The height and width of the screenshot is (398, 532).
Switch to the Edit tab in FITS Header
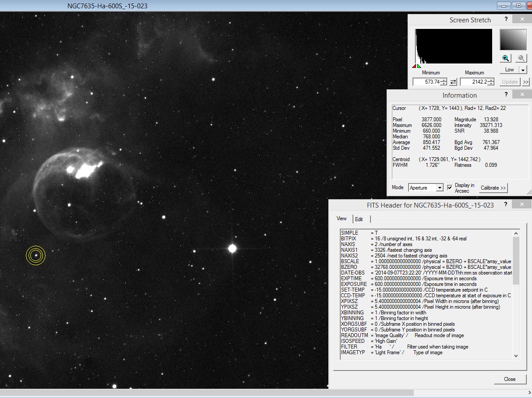[359, 219]
